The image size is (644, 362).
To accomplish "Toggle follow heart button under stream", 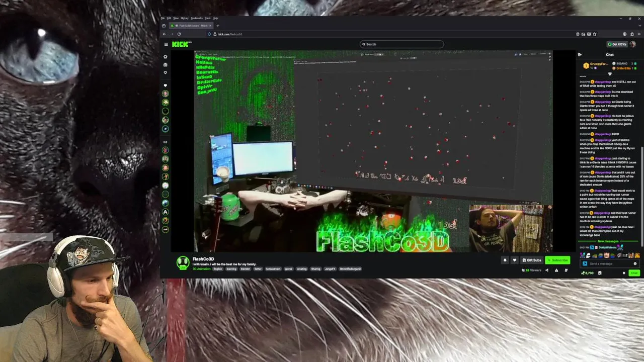I will [514, 260].
